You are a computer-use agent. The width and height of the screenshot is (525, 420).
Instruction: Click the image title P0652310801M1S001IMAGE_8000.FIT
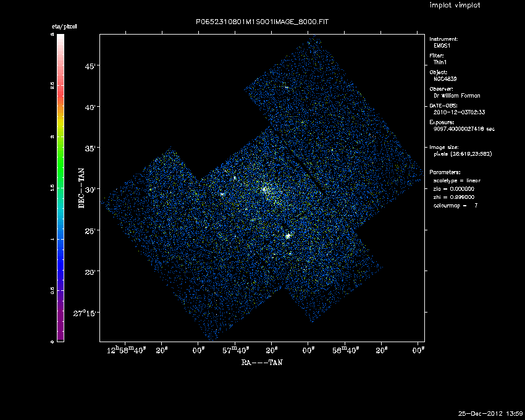(263, 22)
